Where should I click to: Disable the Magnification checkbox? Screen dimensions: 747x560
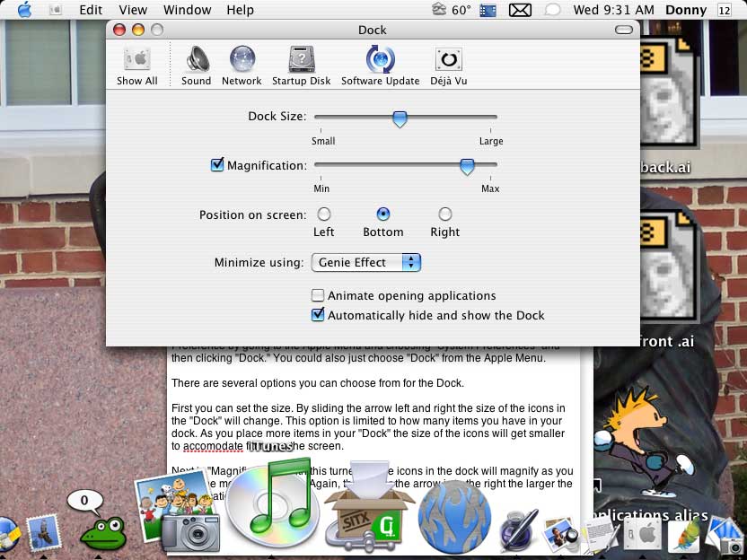tap(217, 165)
